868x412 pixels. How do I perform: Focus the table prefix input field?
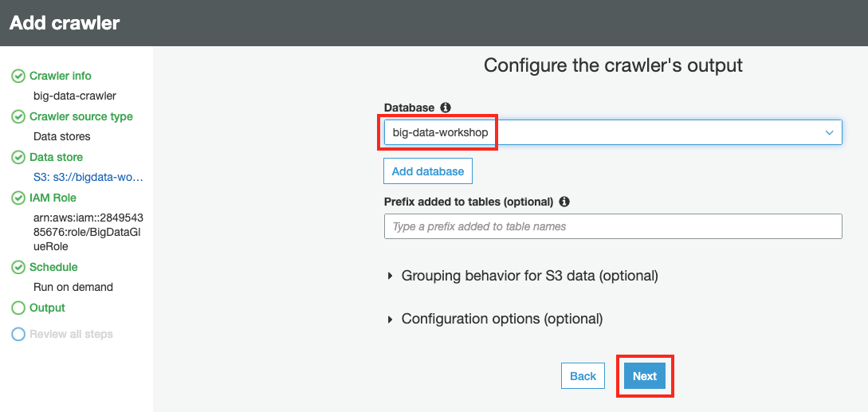(612, 226)
